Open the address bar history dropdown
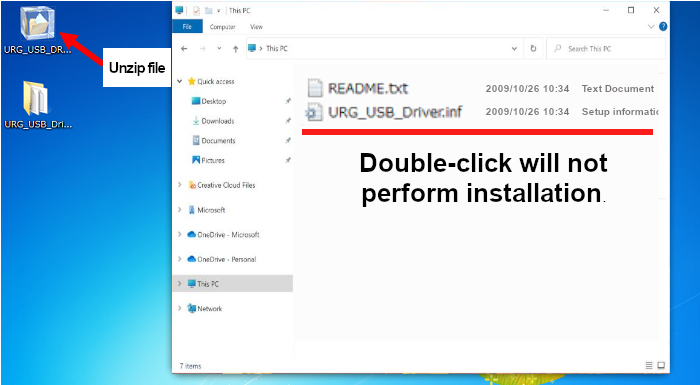The width and height of the screenshot is (700, 385). (514, 49)
